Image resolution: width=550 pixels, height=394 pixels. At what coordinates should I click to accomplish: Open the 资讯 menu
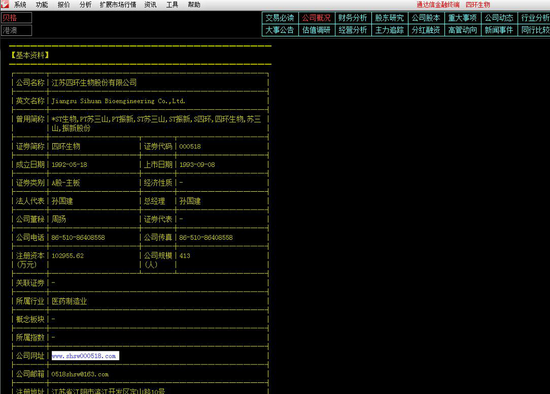tap(150, 5)
